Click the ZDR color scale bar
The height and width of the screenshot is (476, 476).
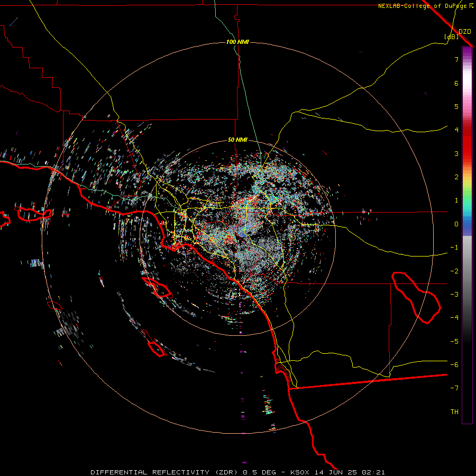[467, 235]
